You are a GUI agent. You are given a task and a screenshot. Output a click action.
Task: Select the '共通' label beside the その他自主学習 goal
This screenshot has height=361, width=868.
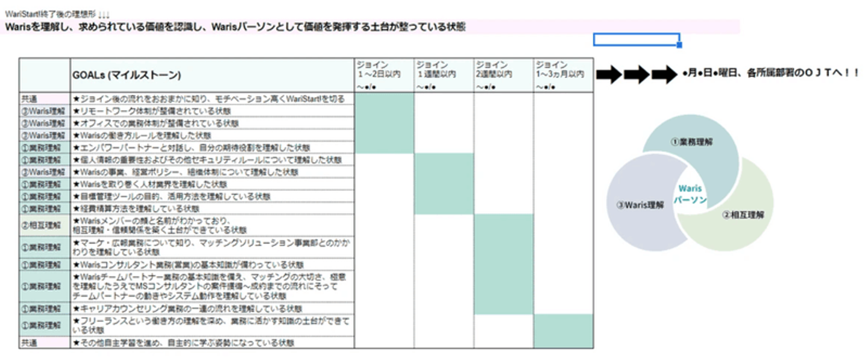[x=45, y=342]
